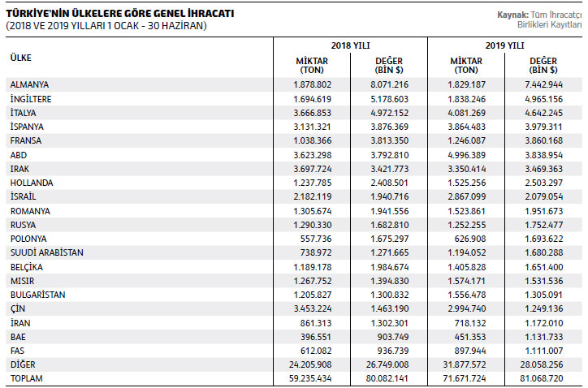Click the IRAK row label
This screenshot has height=388, width=588.
pos(19,169)
